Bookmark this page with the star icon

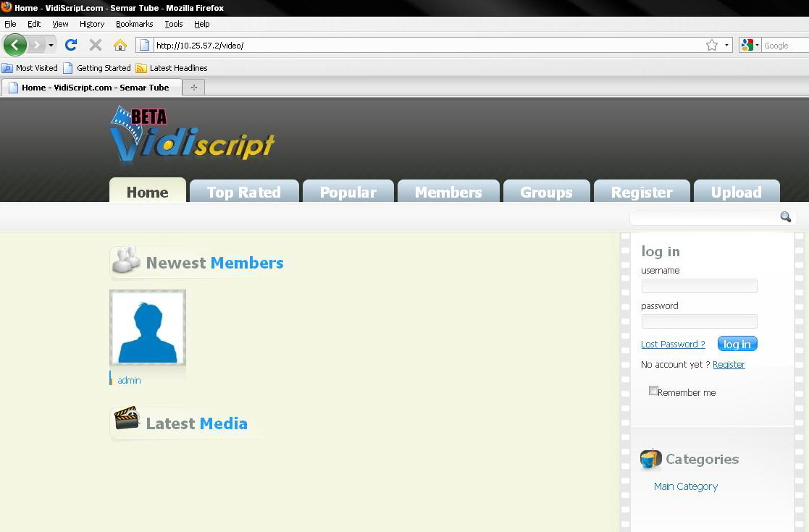coord(712,46)
